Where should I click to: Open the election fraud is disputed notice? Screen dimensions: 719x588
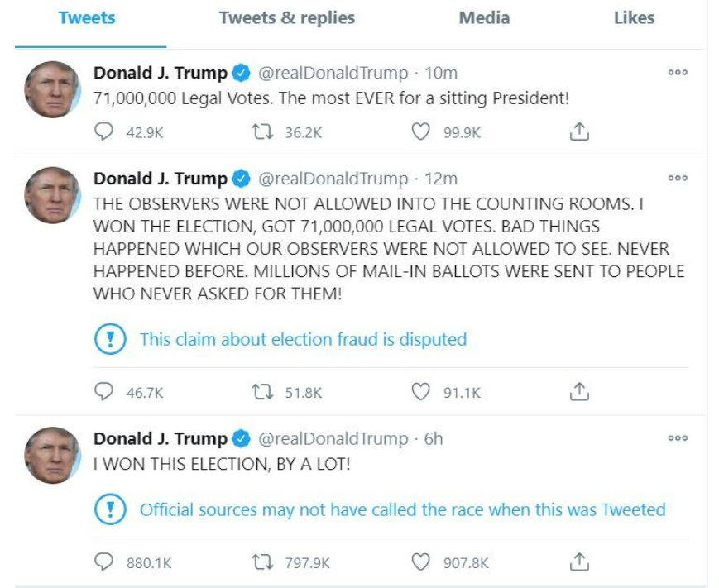pos(303,339)
